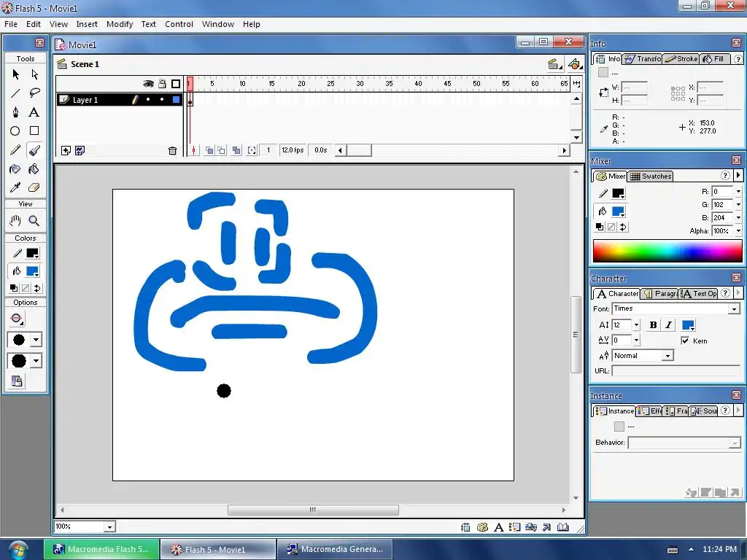The width and height of the screenshot is (747, 560).
Task: Toggle lock all layers icon
Action: pos(162,84)
